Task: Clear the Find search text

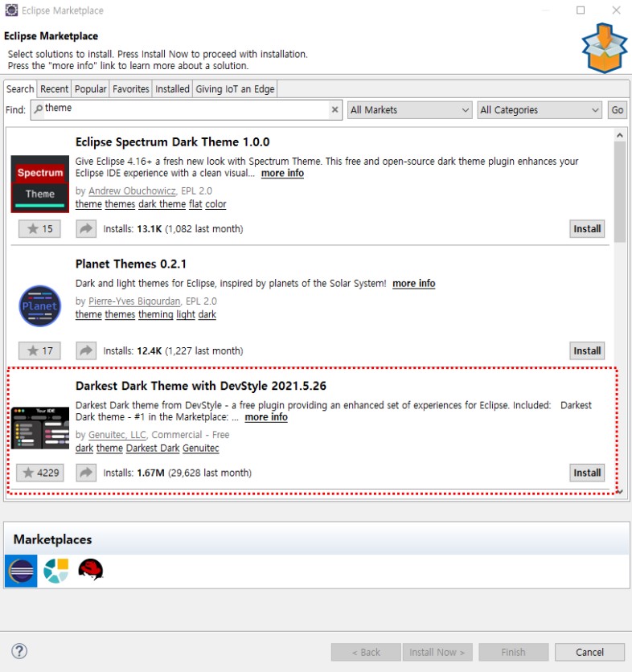Action: 334,109
